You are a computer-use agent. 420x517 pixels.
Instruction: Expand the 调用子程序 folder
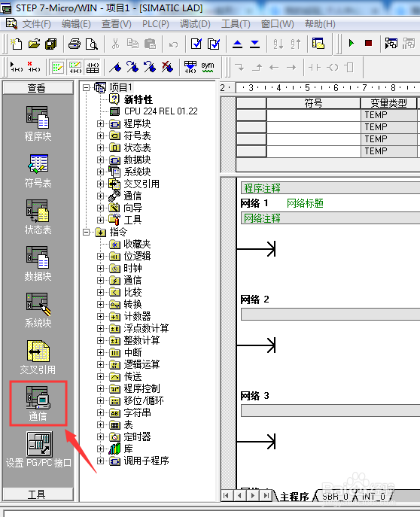(101, 461)
